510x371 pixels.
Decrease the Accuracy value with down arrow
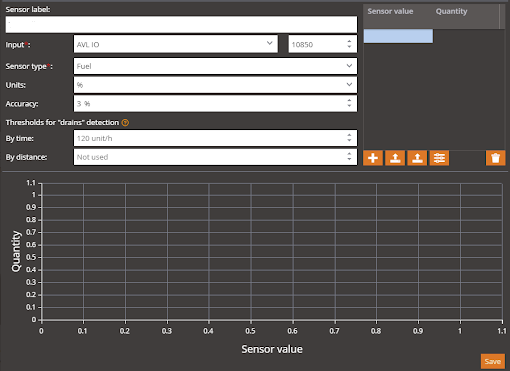pyautogui.click(x=349, y=106)
